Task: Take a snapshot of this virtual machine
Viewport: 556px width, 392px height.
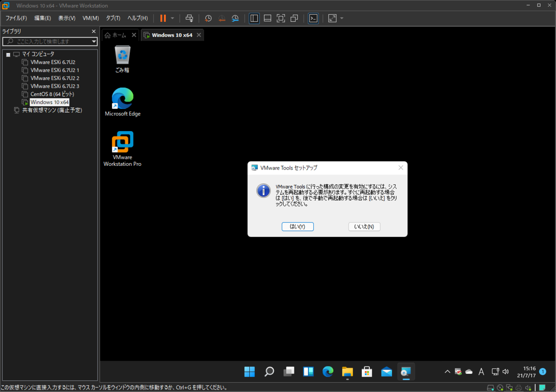Action: tap(208, 18)
